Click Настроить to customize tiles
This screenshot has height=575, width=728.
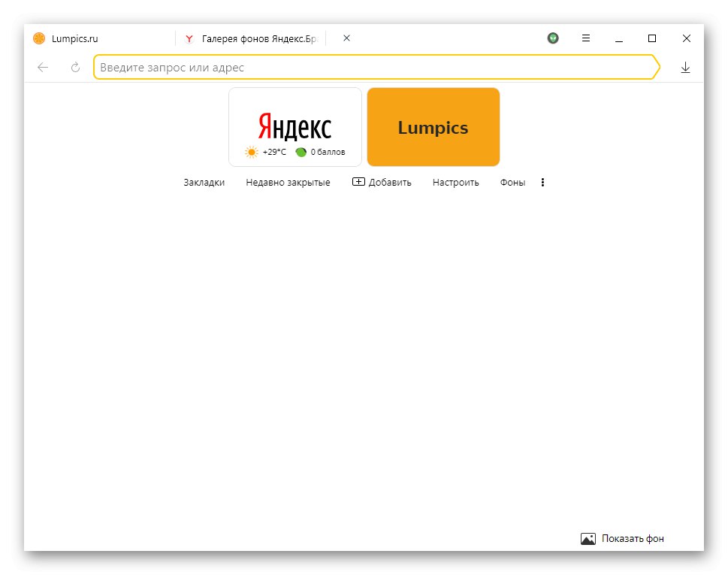(455, 183)
